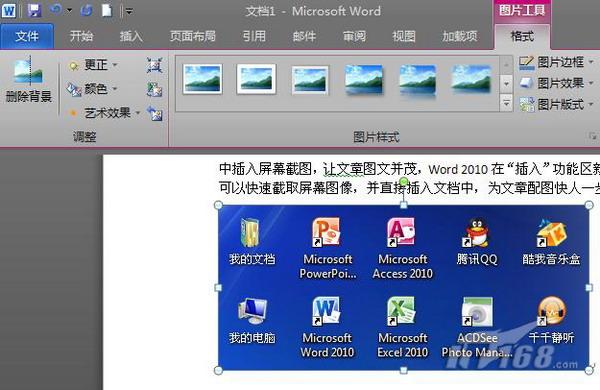This screenshot has width=600, height=390.
Task: Apply the sixth soft-edge picture style
Action: 471,79
